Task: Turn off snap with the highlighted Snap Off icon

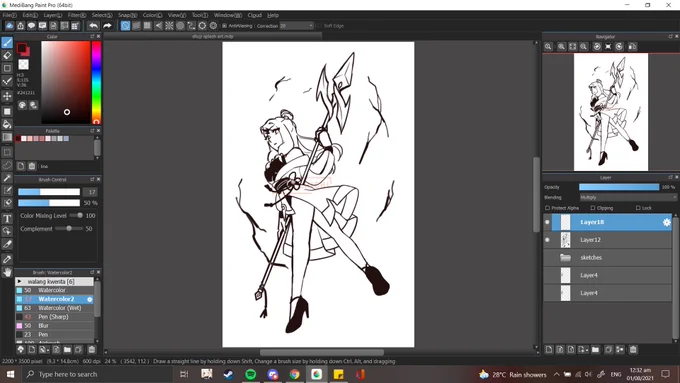Action: click(125, 26)
